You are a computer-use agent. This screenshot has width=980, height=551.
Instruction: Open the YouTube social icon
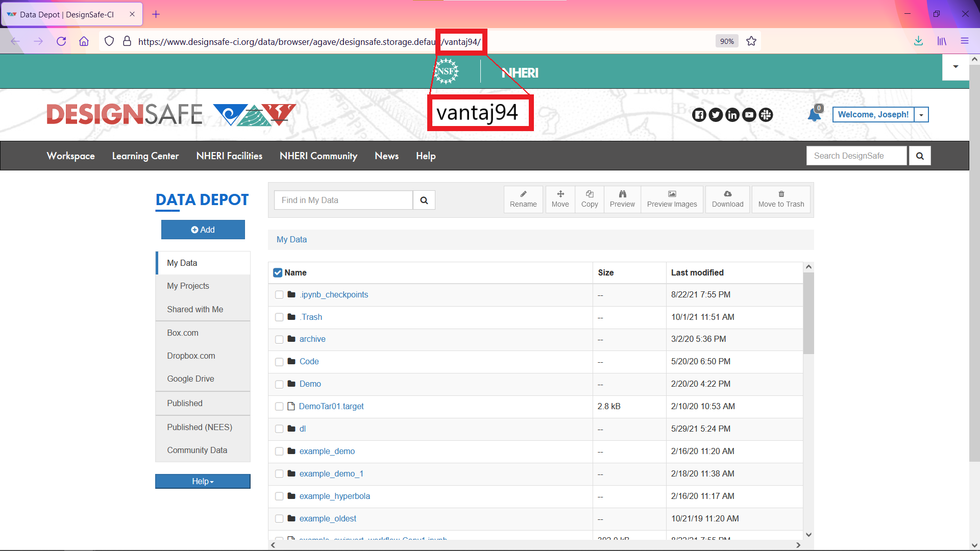point(749,115)
